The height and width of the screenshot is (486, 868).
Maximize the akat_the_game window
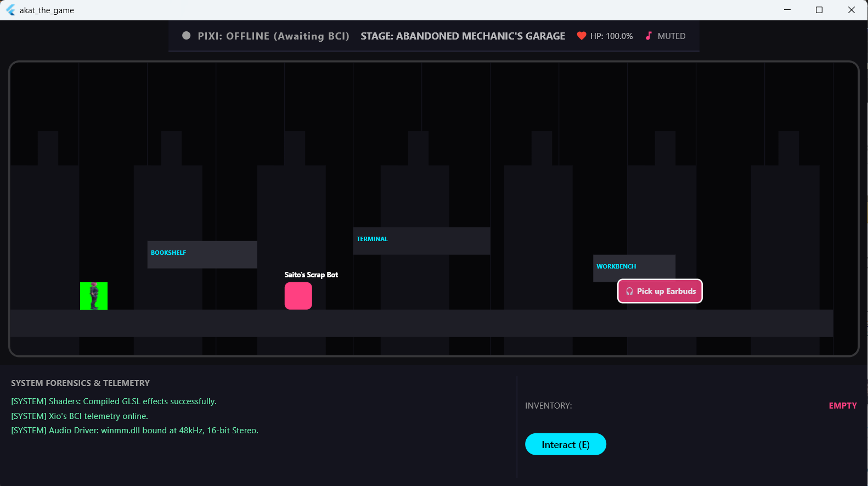tap(819, 10)
